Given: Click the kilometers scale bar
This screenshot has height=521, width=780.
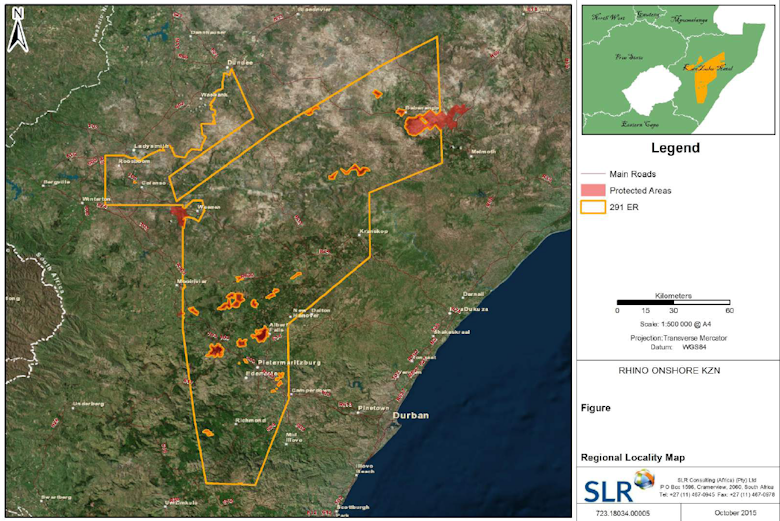Looking at the screenshot, I should (672, 302).
